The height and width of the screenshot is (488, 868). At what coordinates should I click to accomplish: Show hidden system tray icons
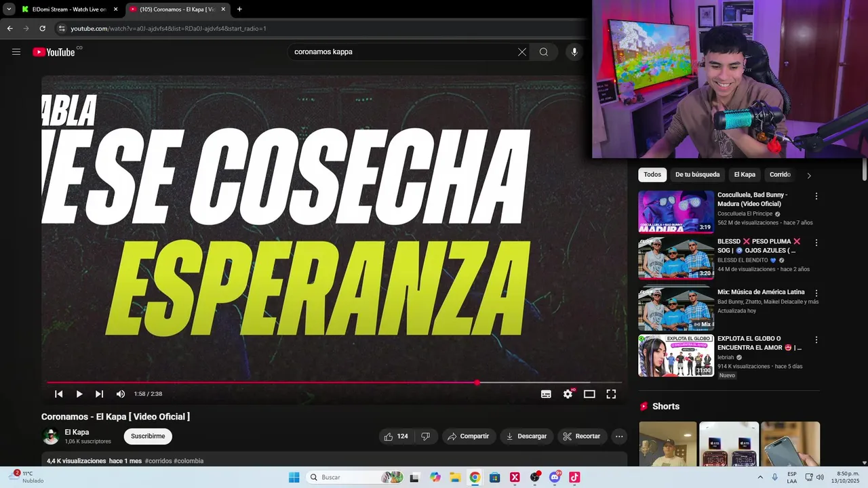pyautogui.click(x=759, y=477)
